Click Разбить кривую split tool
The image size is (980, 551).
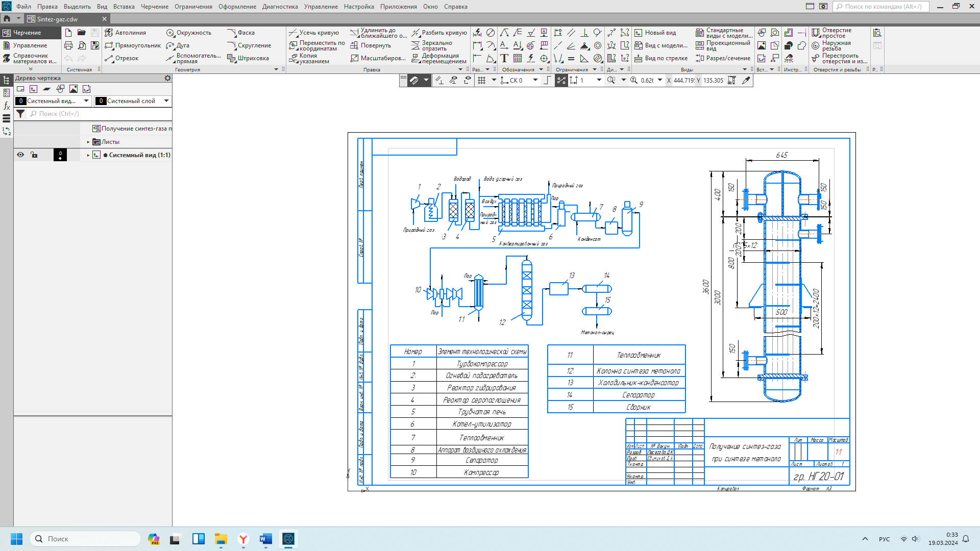coord(439,33)
